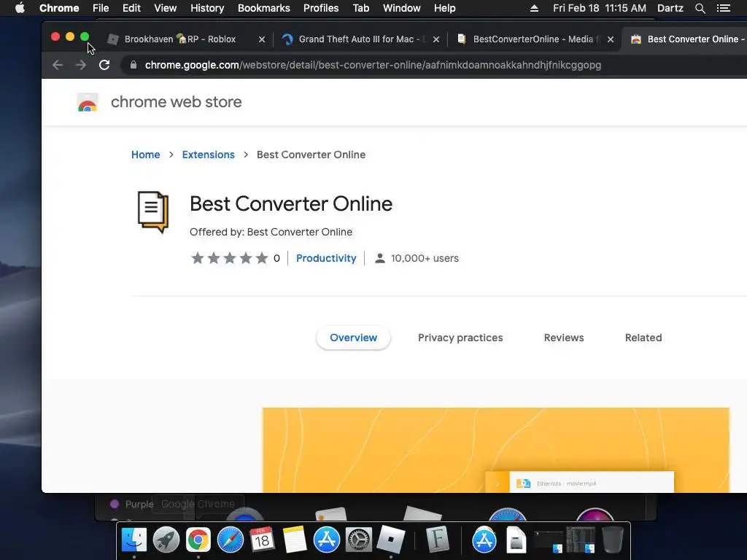Reload the current page
Screen dimensions: 747x560
click(x=104, y=65)
